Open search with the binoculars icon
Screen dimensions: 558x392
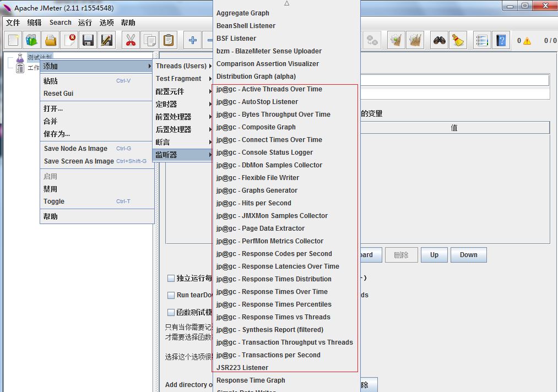(440, 40)
